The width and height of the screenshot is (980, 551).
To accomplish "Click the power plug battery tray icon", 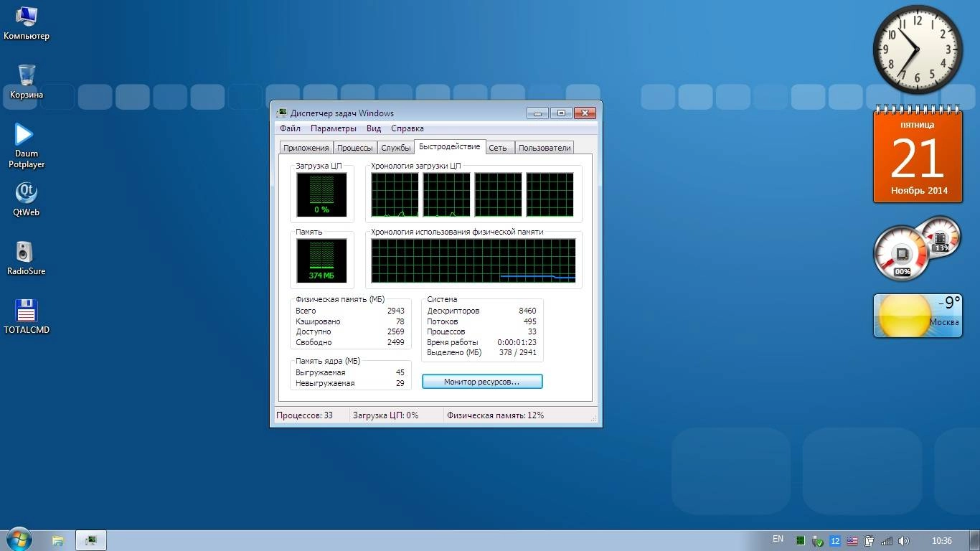I will [x=869, y=541].
